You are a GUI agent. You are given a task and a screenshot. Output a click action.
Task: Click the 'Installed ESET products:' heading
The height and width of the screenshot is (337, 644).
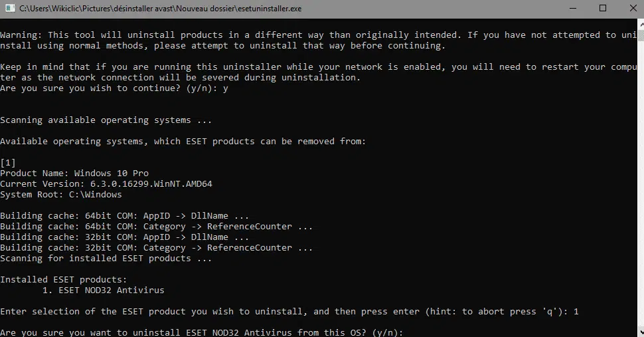[x=64, y=279]
